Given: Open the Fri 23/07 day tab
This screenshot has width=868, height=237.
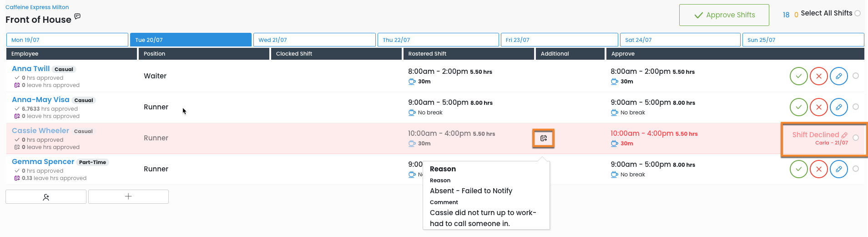Looking at the screenshot, I should tap(559, 40).
